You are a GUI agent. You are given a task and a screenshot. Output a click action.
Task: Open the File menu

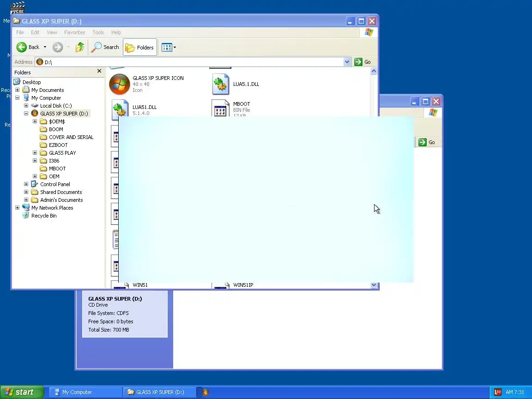[x=20, y=32]
